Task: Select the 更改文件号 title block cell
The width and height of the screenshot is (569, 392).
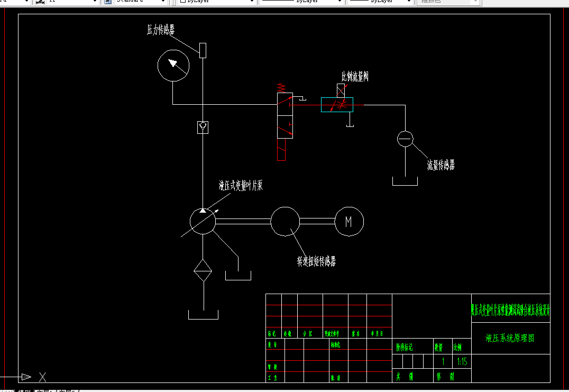Action: pyautogui.click(x=332, y=334)
